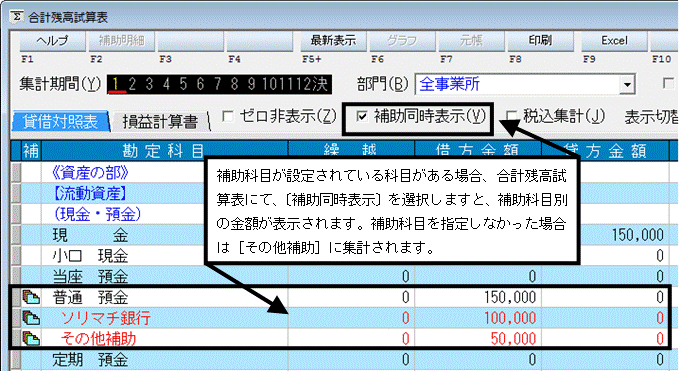Export using the Excel button
The image size is (680, 371).
(x=614, y=41)
